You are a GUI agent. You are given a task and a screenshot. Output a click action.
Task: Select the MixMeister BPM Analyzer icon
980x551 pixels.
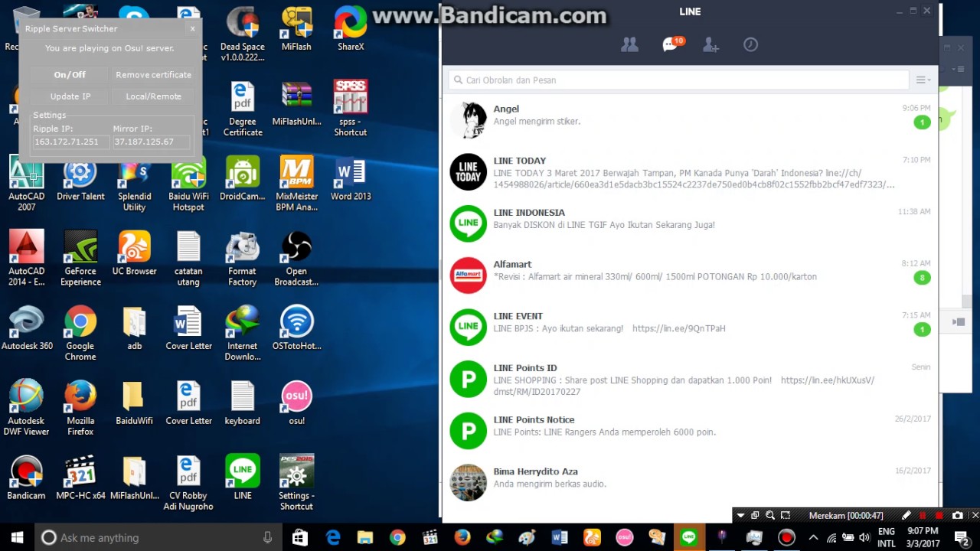click(296, 184)
